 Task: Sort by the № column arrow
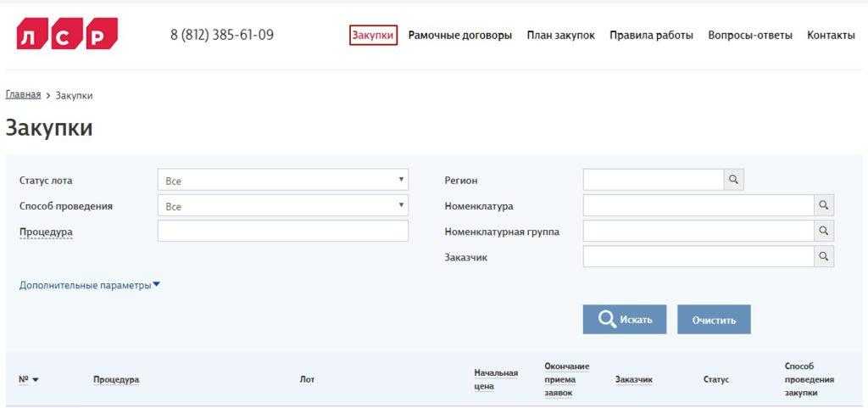point(36,380)
